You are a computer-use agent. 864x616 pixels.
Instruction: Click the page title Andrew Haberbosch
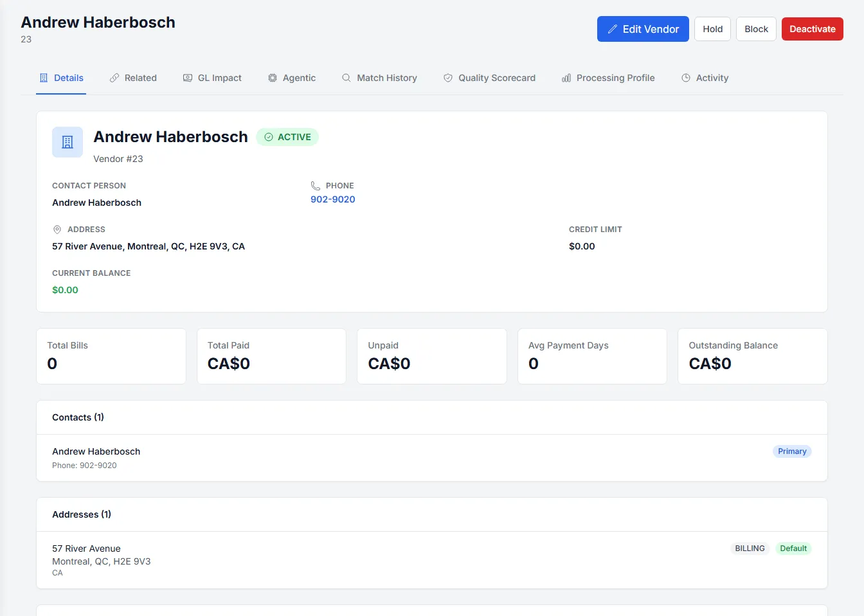point(98,22)
